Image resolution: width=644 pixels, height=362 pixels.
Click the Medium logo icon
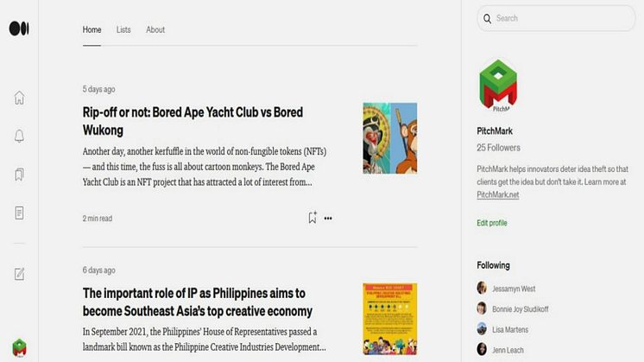point(19,29)
